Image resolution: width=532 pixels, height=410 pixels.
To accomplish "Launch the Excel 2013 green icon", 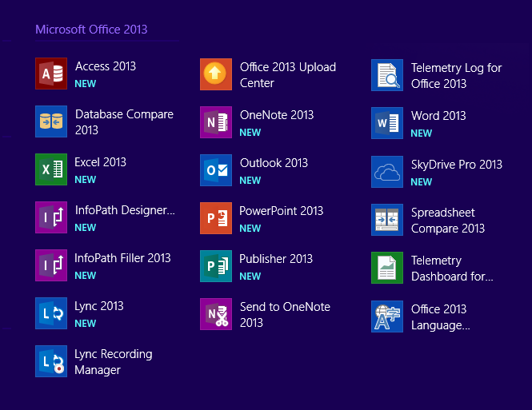I will [51, 169].
